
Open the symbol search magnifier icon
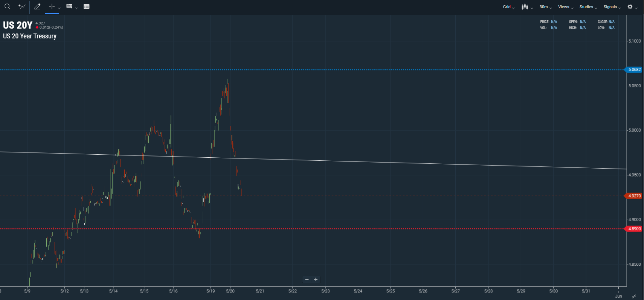[7, 6]
